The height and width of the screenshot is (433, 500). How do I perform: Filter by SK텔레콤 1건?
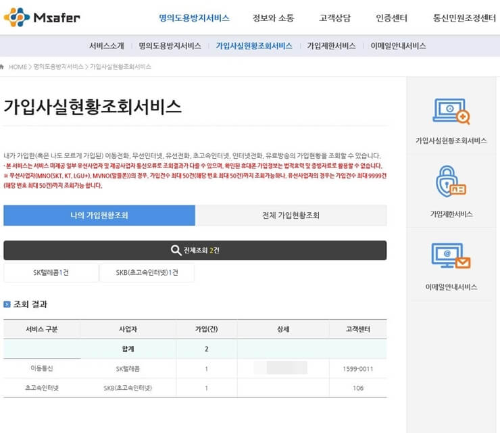(x=51, y=273)
